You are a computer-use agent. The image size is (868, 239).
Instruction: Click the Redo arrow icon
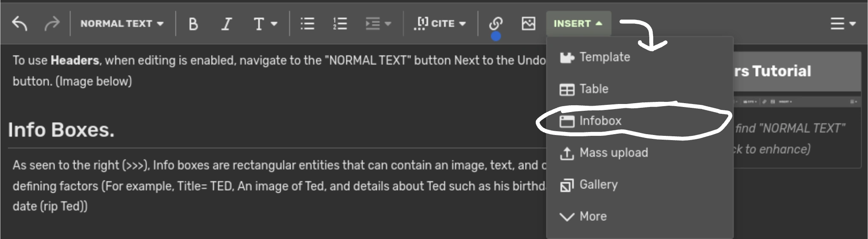click(52, 23)
